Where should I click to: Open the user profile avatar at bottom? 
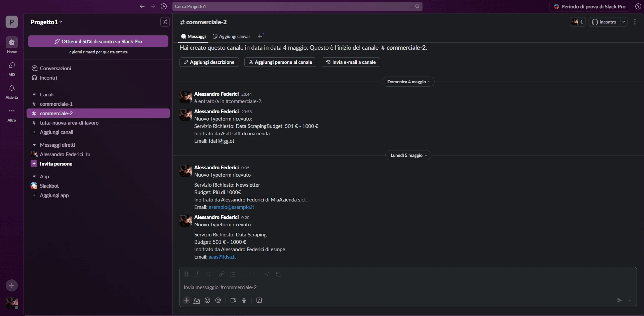coord(12,303)
